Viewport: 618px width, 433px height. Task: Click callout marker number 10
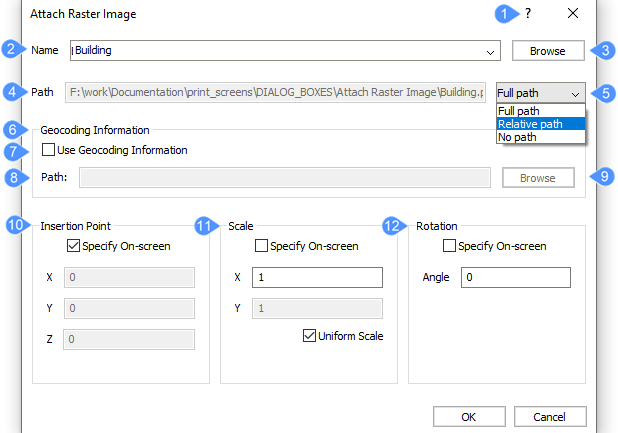[x=14, y=225]
